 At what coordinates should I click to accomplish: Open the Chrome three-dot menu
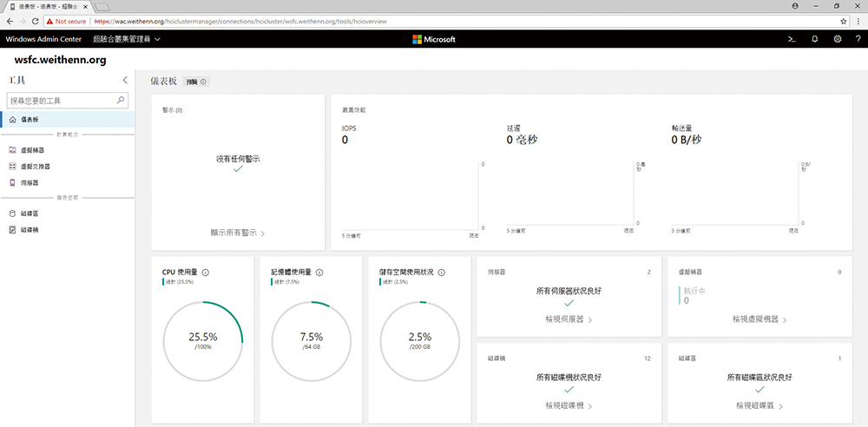tap(858, 21)
